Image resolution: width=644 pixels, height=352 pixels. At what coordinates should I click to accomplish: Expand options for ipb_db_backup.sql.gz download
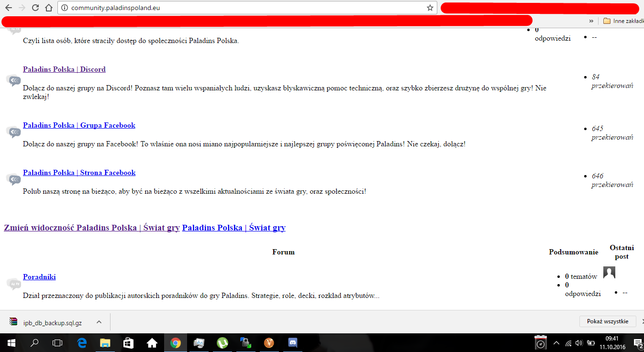point(99,322)
